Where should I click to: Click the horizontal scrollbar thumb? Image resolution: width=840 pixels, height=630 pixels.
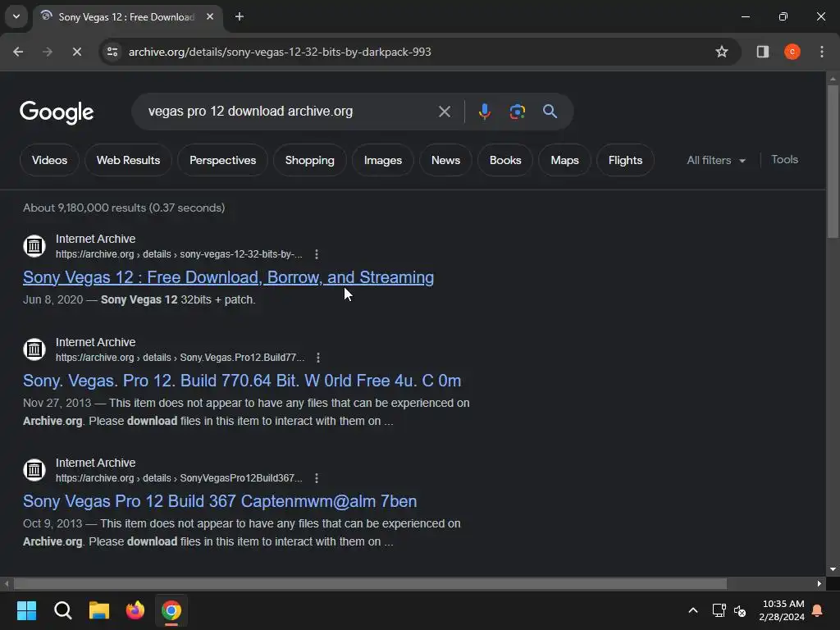pos(370,583)
